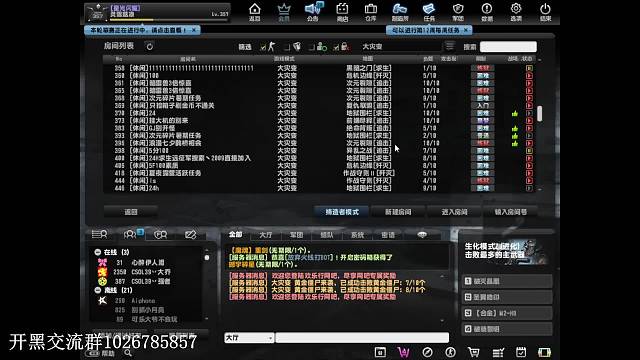The width and height of the screenshot is (640, 360).
Task: Switch to the 军团 chat tab
Action: 296,235
